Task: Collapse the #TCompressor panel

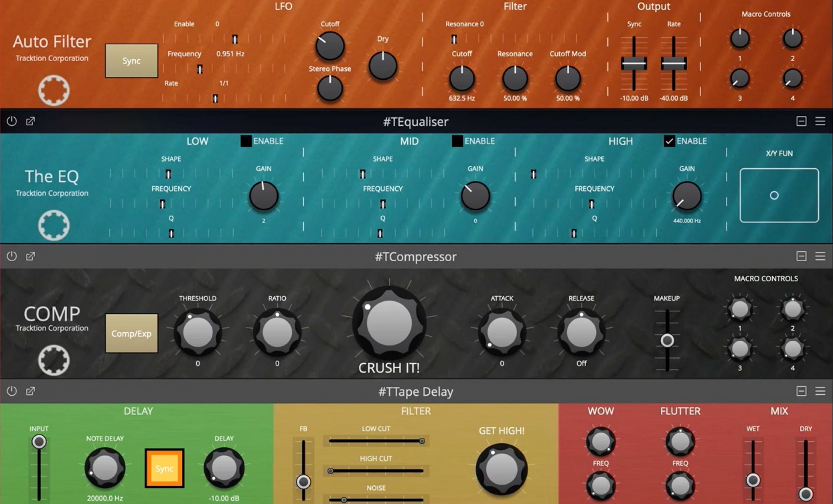Action: 801,256
